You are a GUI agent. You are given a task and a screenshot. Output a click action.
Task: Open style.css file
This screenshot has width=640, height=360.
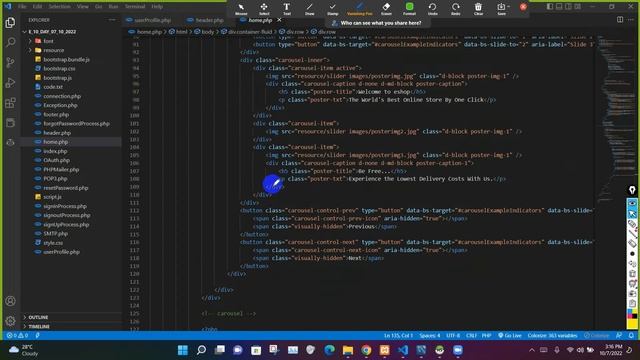point(53,243)
